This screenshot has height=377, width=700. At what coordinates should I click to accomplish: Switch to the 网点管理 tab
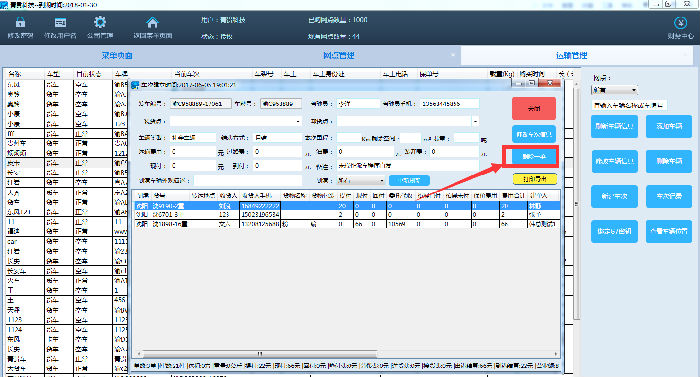click(x=338, y=55)
